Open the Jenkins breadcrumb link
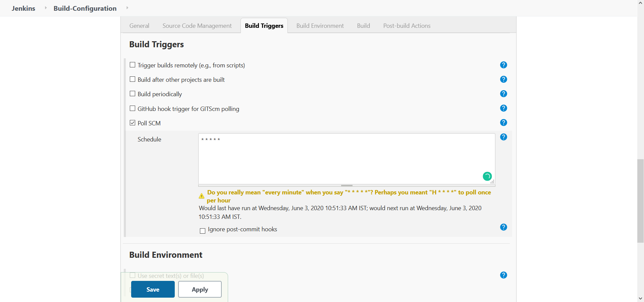The image size is (644, 302). (x=23, y=8)
